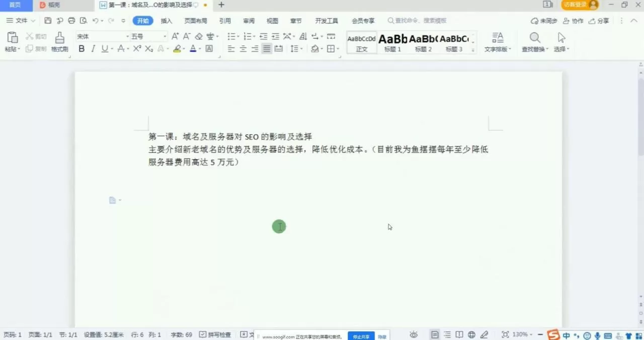Apply superscript formatting
The image size is (644, 340).
pos(136,48)
